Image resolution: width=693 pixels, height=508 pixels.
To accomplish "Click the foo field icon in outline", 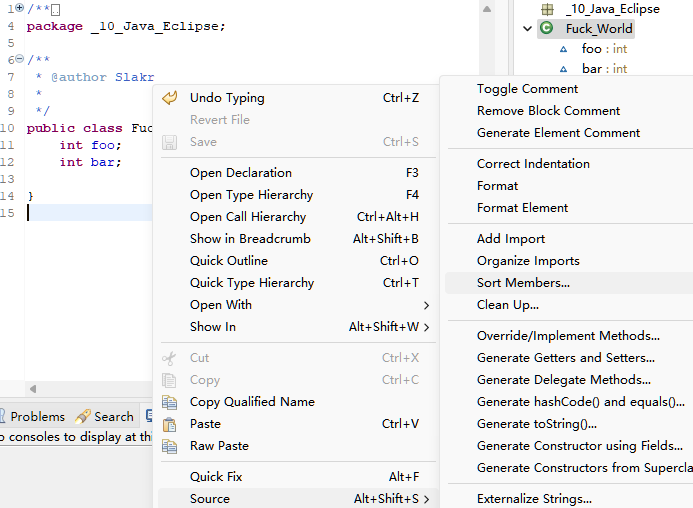I will tap(563, 49).
